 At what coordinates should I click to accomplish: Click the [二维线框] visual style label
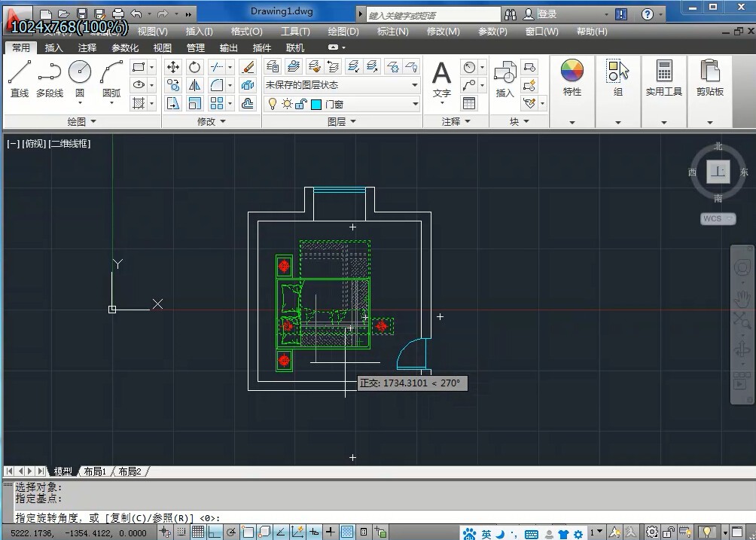[70, 143]
